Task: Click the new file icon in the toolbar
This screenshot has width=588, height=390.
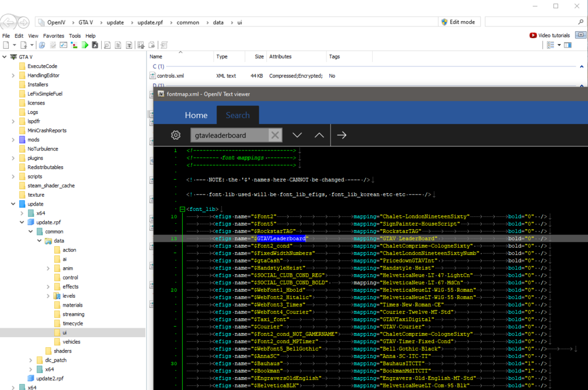Action: pos(7,45)
